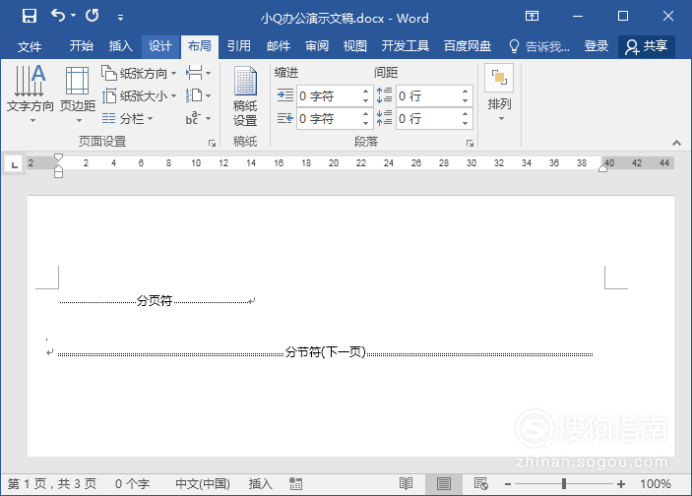
Task: Click the macro recording icon in the status bar
Action: tap(296, 484)
